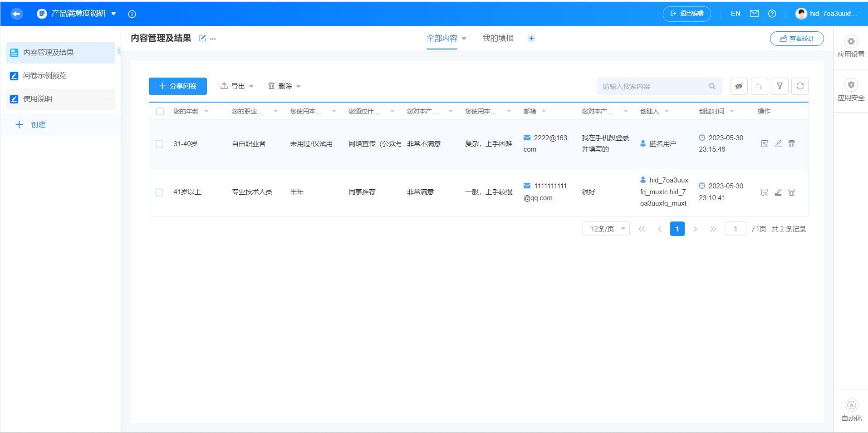
Task: Open the 创建人 column header menu
Action: (x=667, y=112)
